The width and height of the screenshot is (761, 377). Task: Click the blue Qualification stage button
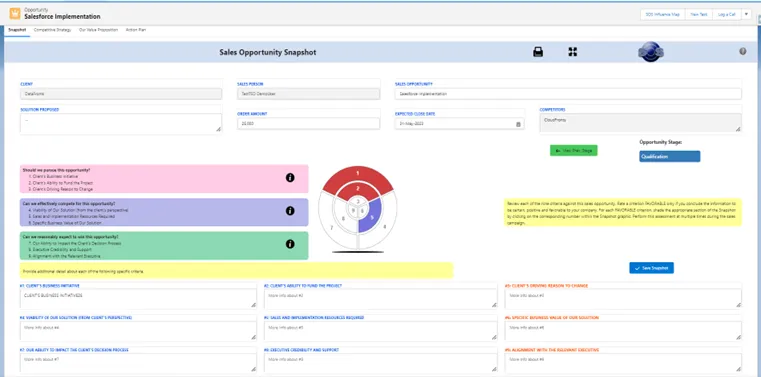[x=669, y=156]
